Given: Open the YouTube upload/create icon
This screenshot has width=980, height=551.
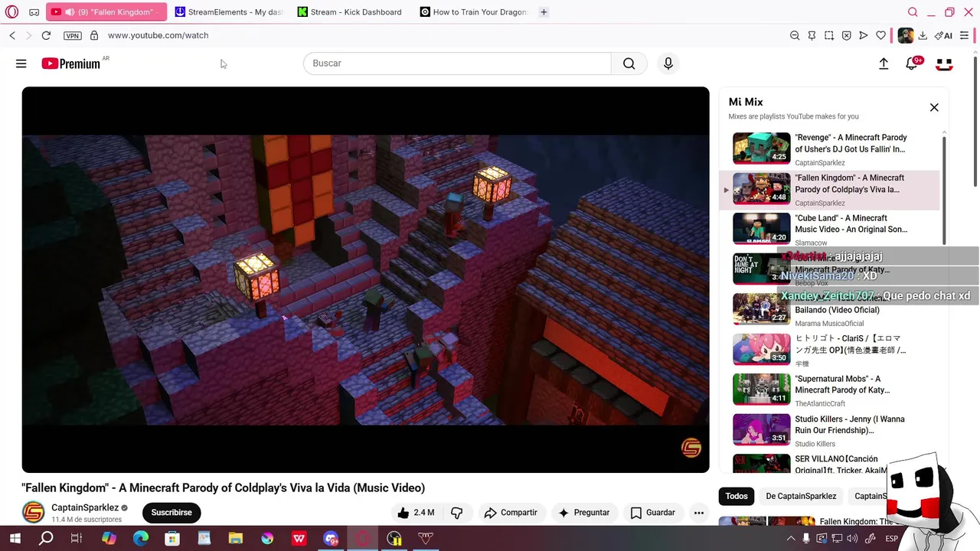Looking at the screenshot, I should click(x=884, y=64).
